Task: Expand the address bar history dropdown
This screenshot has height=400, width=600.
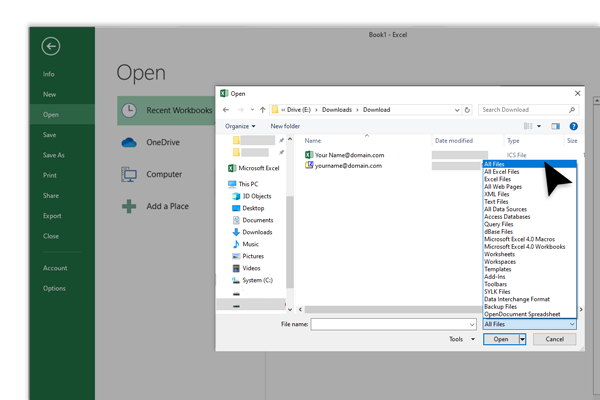Action: pos(457,110)
